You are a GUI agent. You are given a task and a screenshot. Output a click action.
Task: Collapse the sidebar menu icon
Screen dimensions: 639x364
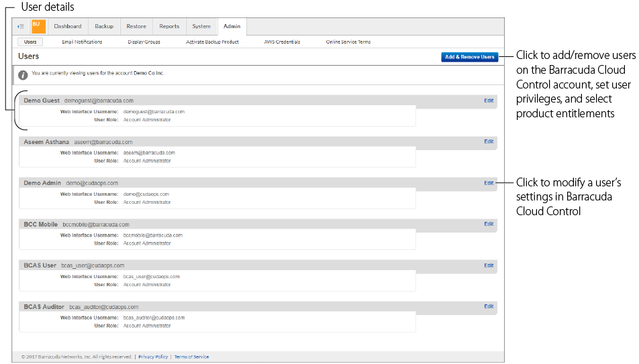click(21, 27)
